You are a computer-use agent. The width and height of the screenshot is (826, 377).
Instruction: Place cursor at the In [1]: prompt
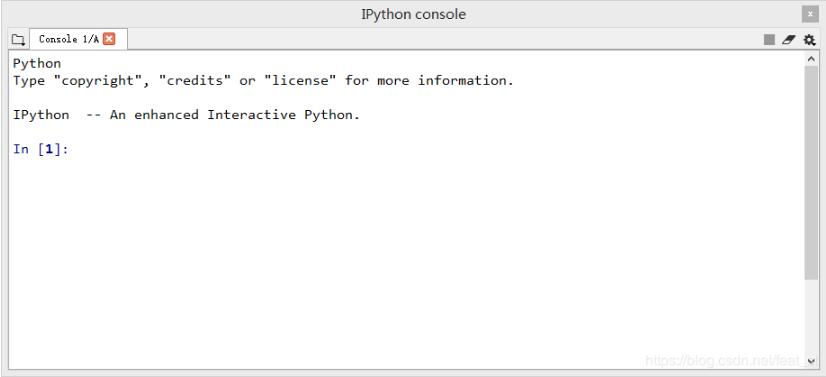click(x=41, y=150)
